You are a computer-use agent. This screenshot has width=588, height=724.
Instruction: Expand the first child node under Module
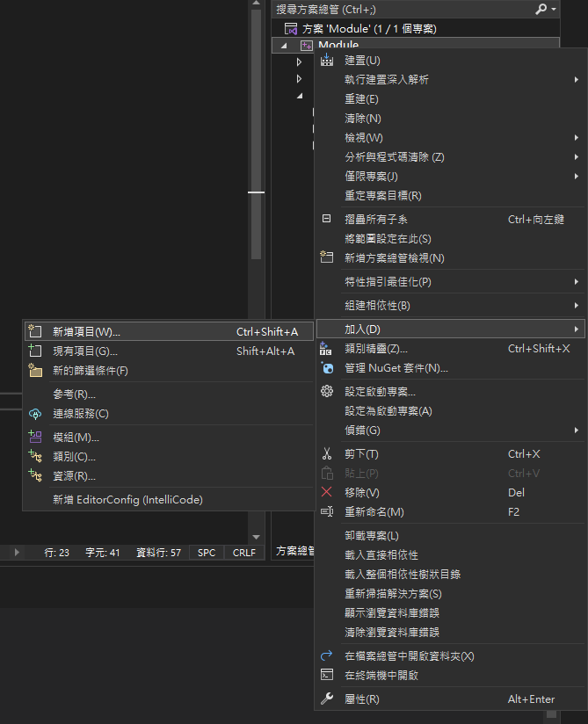(x=299, y=62)
